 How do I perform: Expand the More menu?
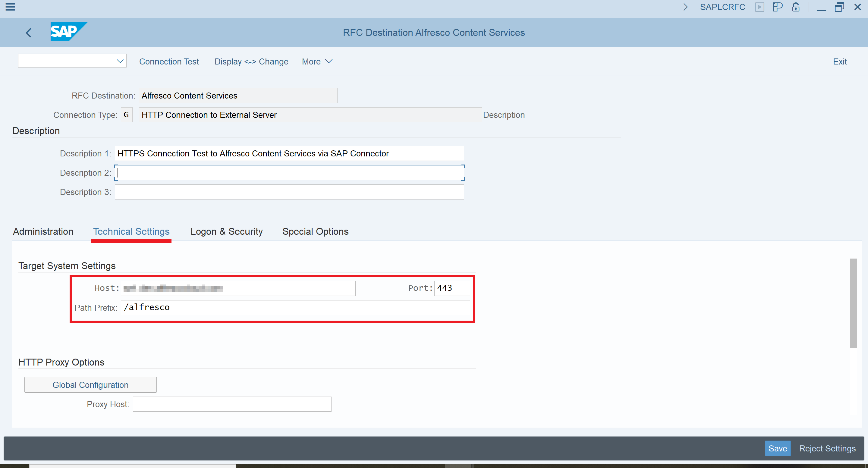coord(317,62)
